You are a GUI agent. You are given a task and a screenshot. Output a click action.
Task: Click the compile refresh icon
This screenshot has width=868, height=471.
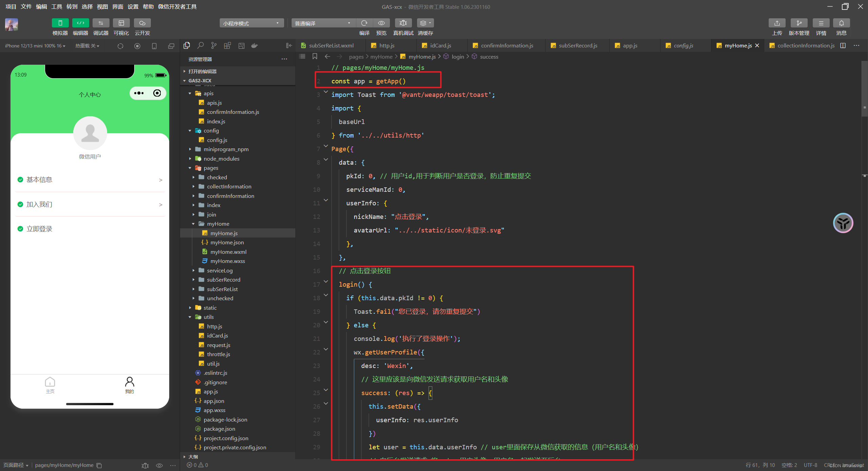[364, 23]
